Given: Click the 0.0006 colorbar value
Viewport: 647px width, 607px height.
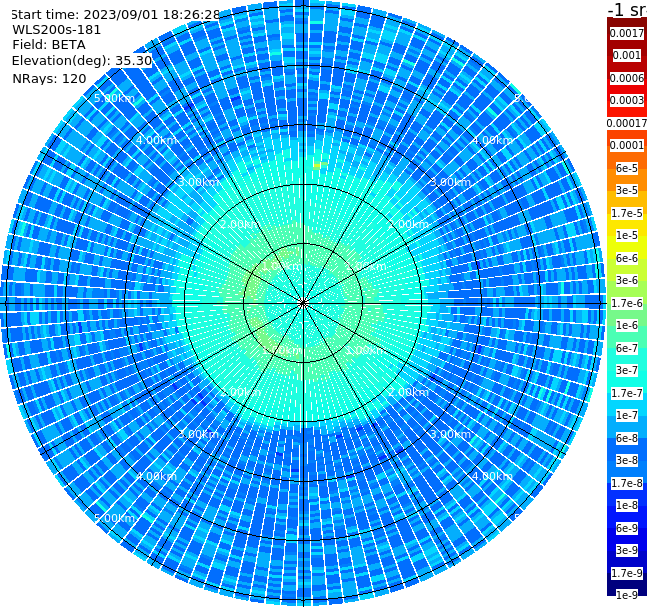Looking at the screenshot, I should (x=627, y=78).
